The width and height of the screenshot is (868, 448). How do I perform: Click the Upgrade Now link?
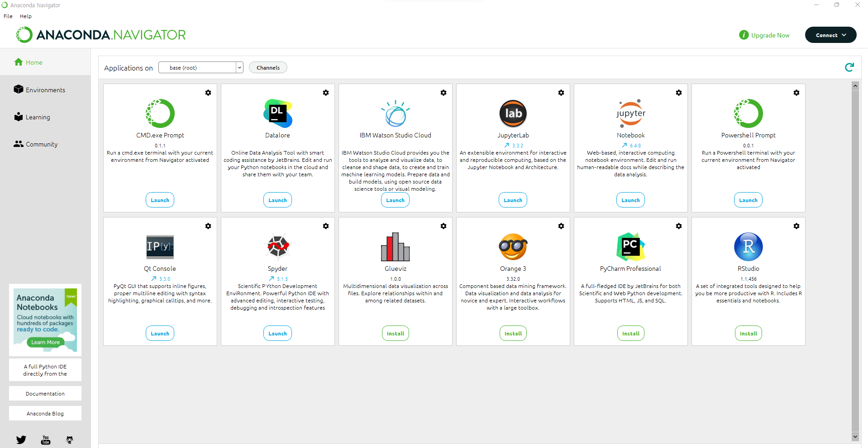click(770, 35)
